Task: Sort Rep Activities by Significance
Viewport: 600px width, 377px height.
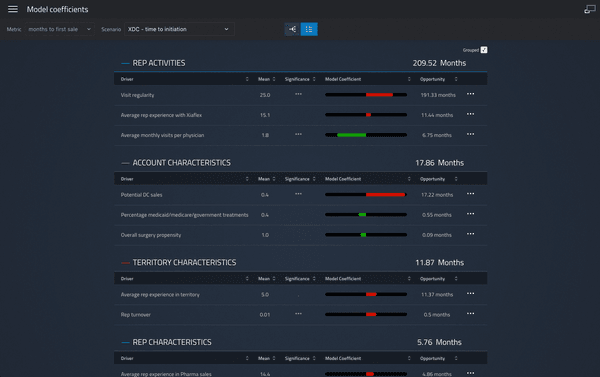Action: click(x=314, y=79)
